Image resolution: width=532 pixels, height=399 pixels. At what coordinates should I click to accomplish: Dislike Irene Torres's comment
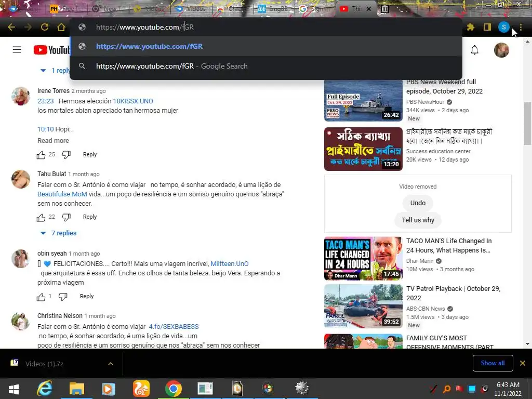pyautogui.click(x=66, y=155)
